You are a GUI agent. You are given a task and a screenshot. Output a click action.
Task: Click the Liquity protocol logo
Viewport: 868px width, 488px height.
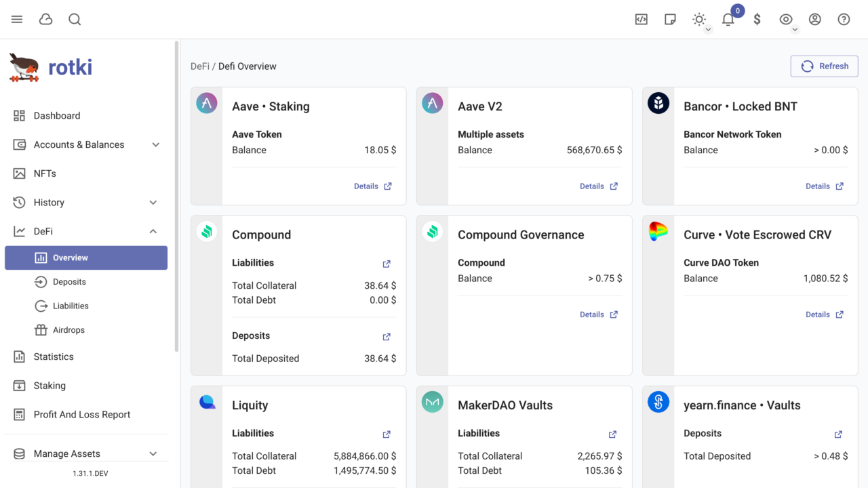tap(207, 402)
